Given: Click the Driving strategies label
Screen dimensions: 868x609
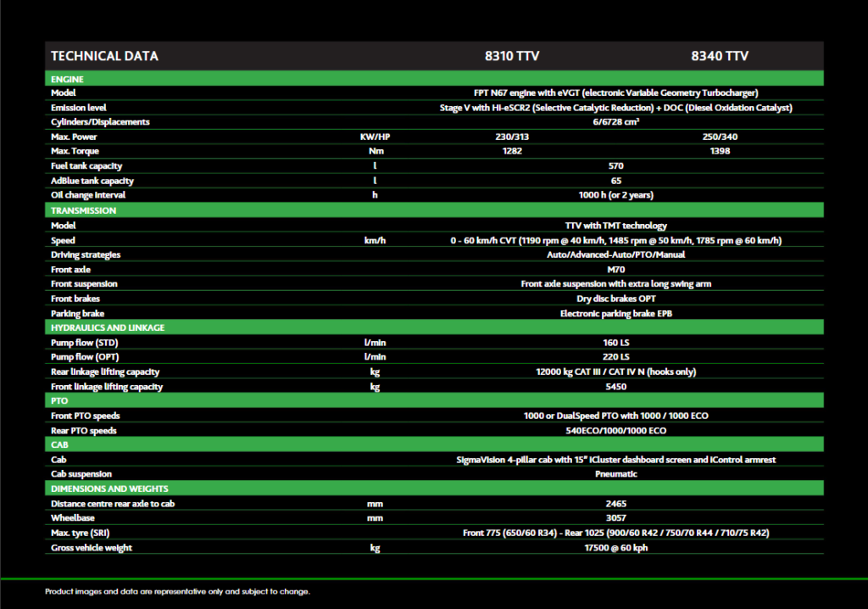Looking at the screenshot, I should [86, 255].
